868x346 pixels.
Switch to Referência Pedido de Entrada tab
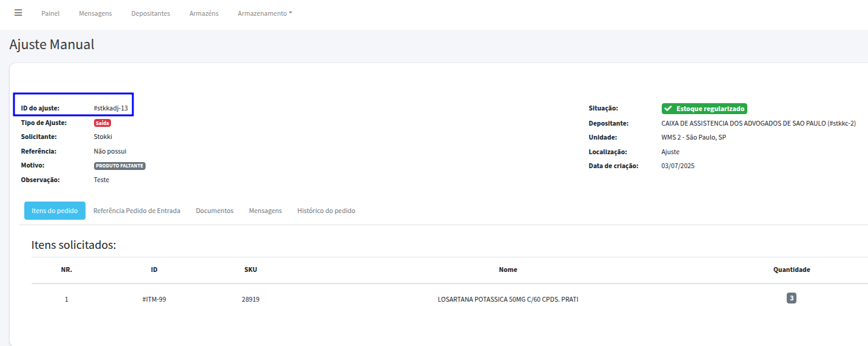[136, 211]
